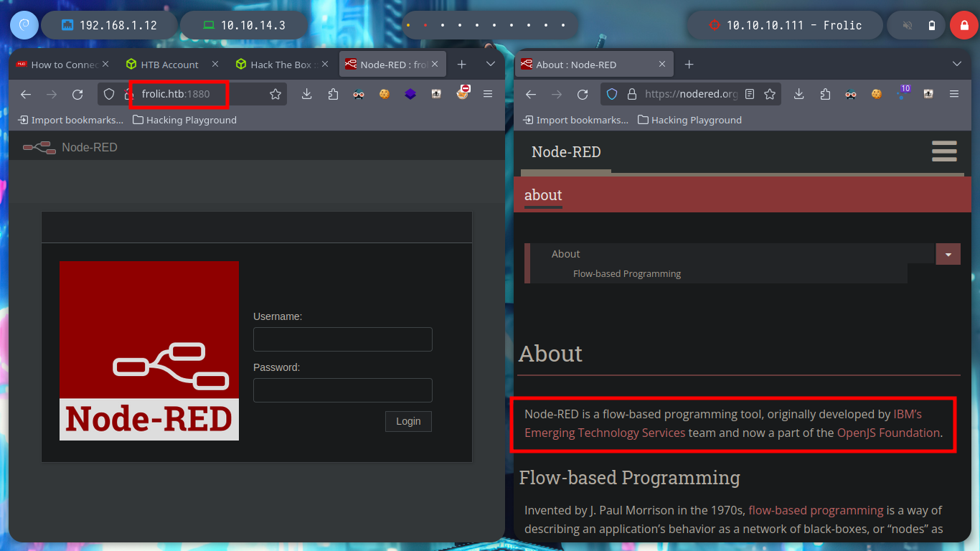
Task: Reload the nodered.org page in right browser
Action: click(x=583, y=94)
